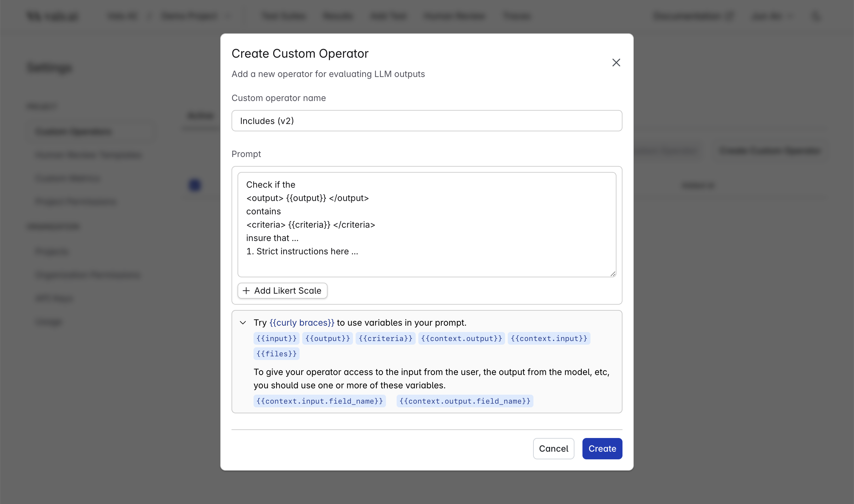Click the Cancel button
The width and height of the screenshot is (854, 504).
coord(553,448)
